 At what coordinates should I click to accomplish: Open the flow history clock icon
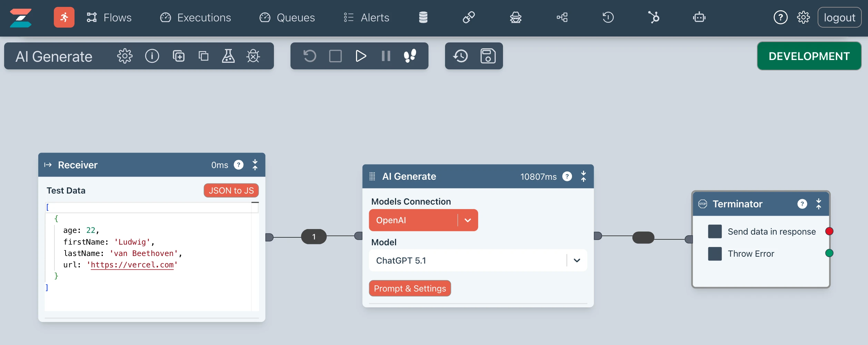coord(461,56)
